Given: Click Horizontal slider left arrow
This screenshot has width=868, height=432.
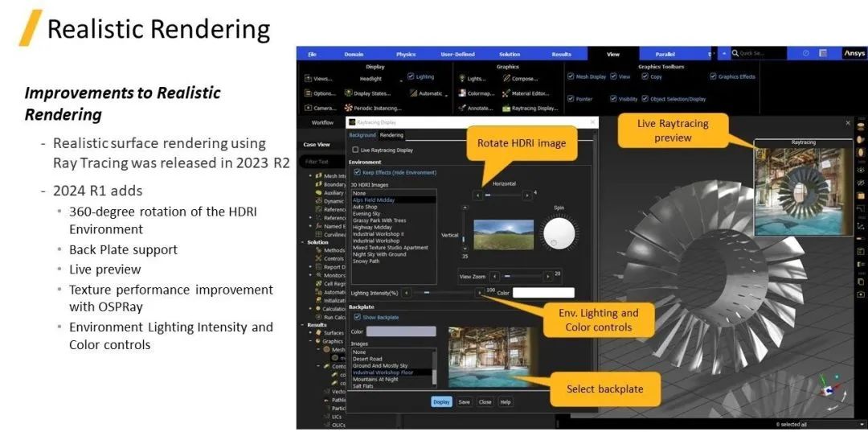Looking at the screenshot, I should 477,195.
